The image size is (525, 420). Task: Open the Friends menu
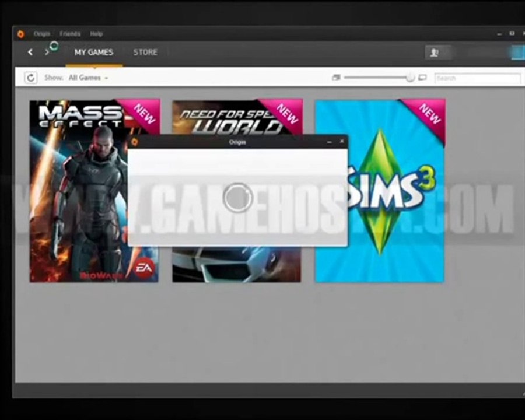70,34
